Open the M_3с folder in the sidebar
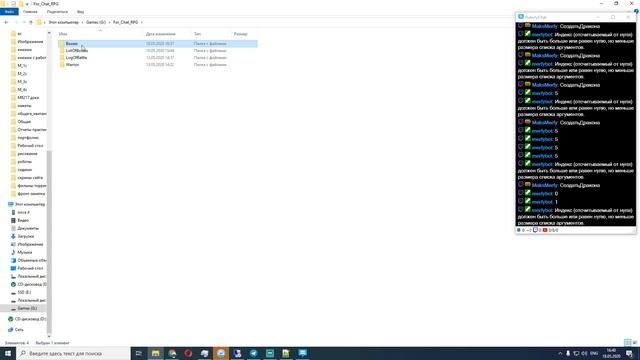 22,82
